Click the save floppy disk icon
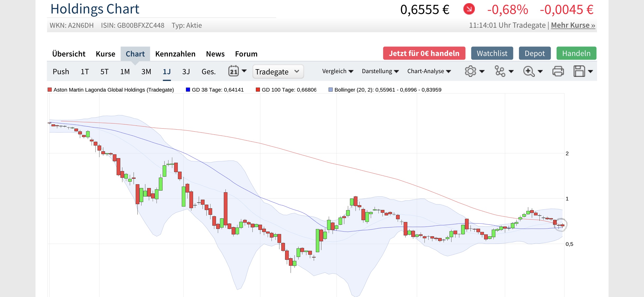This screenshot has width=644, height=297. pyautogui.click(x=579, y=71)
